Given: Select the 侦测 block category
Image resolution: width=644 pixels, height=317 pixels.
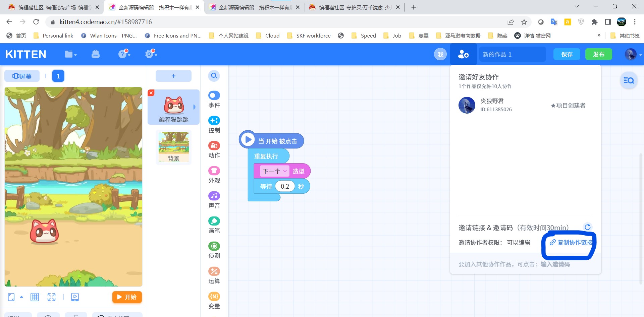Looking at the screenshot, I should click(x=214, y=250).
